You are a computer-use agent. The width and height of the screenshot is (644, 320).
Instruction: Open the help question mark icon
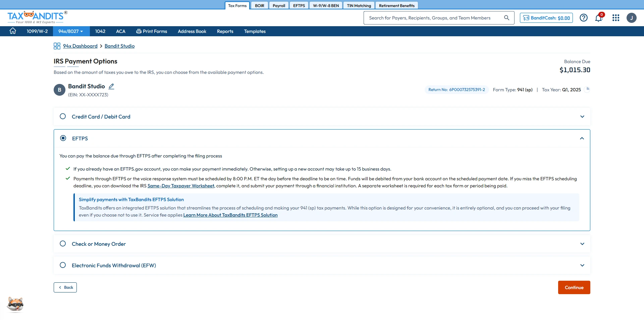[584, 18]
